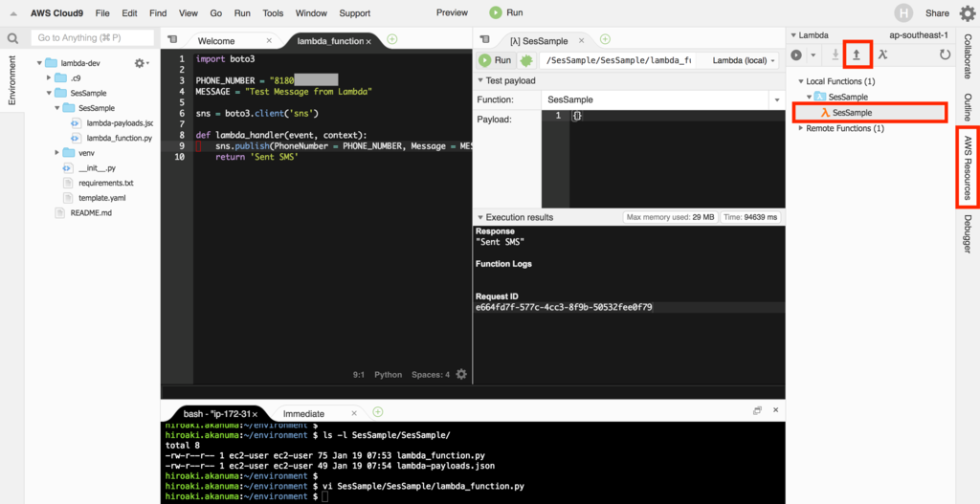Open the Support menu
This screenshot has width=980, height=504.
[x=354, y=13]
